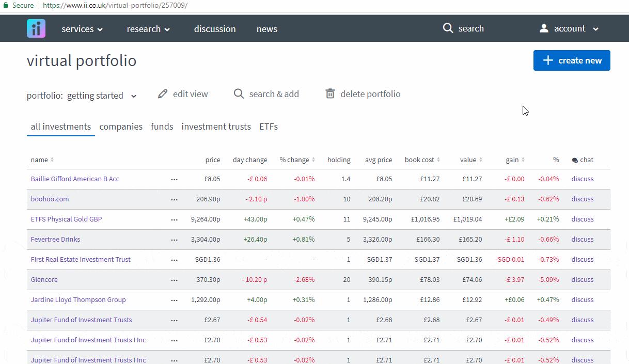Switch to the funds tab
The image size is (629, 364).
(162, 126)
